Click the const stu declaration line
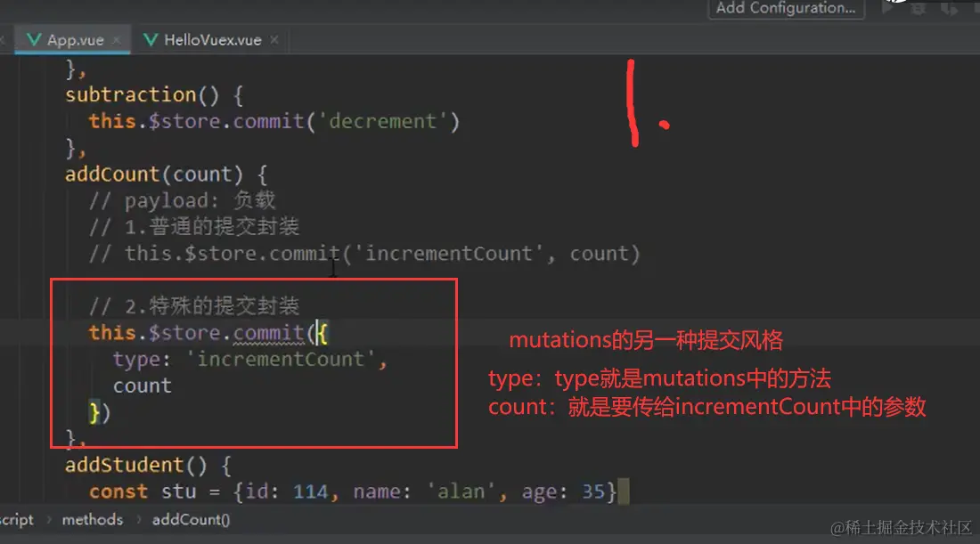The height and width of the screenshot is (544, 980). [353, 491]
